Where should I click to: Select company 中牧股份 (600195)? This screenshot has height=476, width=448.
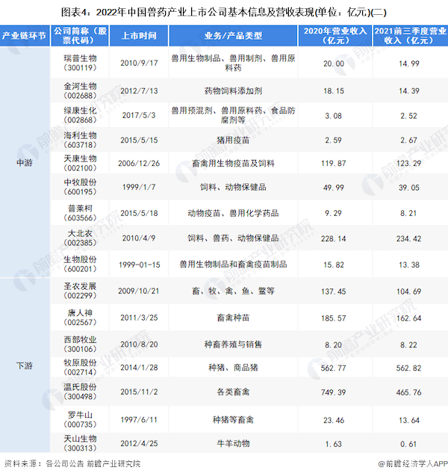[x=80, y=187]
